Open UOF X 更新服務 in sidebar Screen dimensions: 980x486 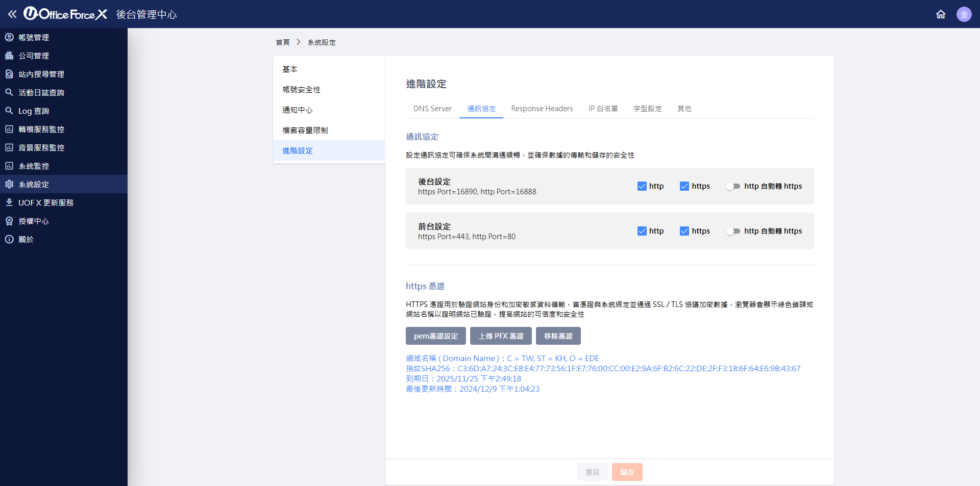point(64,202)
